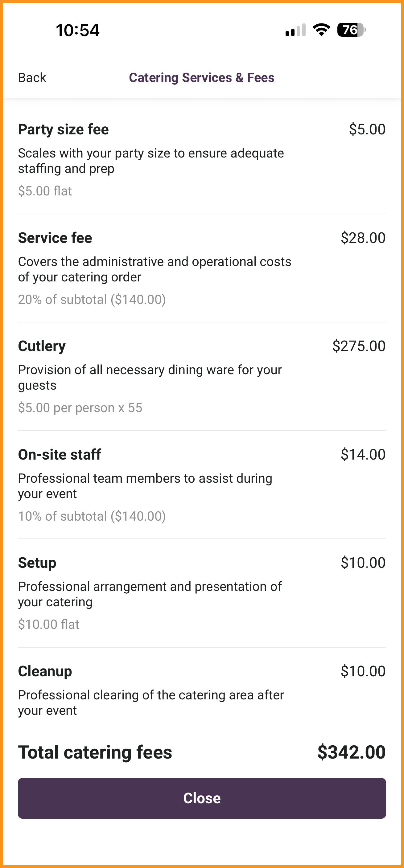Tap the battery level indicator
The height and width of the screenshot is (868, 404).
pyautogui.click(x=351, y=30)
